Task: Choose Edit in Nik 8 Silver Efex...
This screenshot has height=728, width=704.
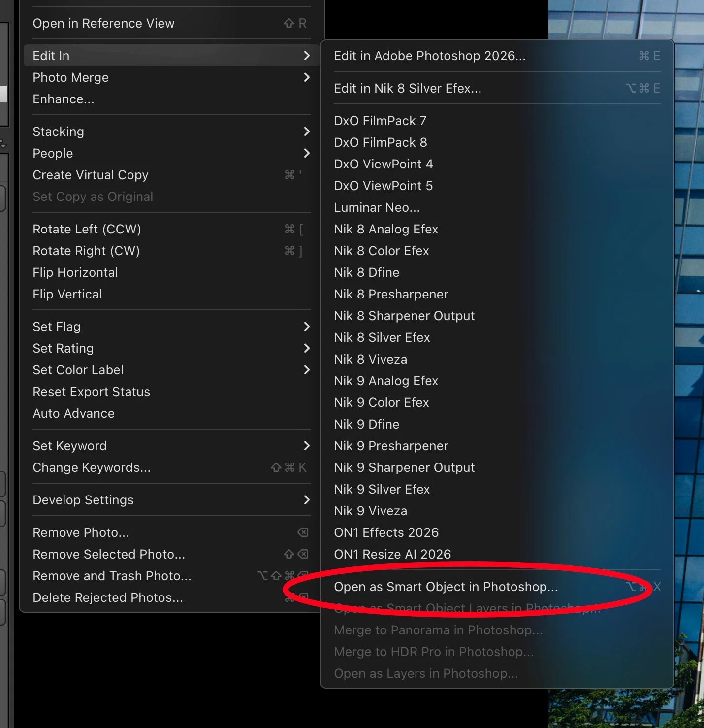Action: (x=497, y=88)
